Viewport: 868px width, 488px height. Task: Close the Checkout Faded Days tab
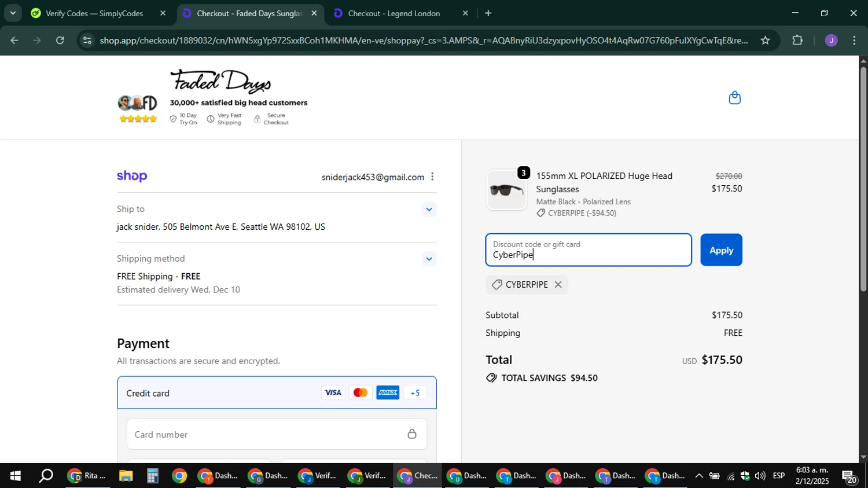click(x=314, y=13)
